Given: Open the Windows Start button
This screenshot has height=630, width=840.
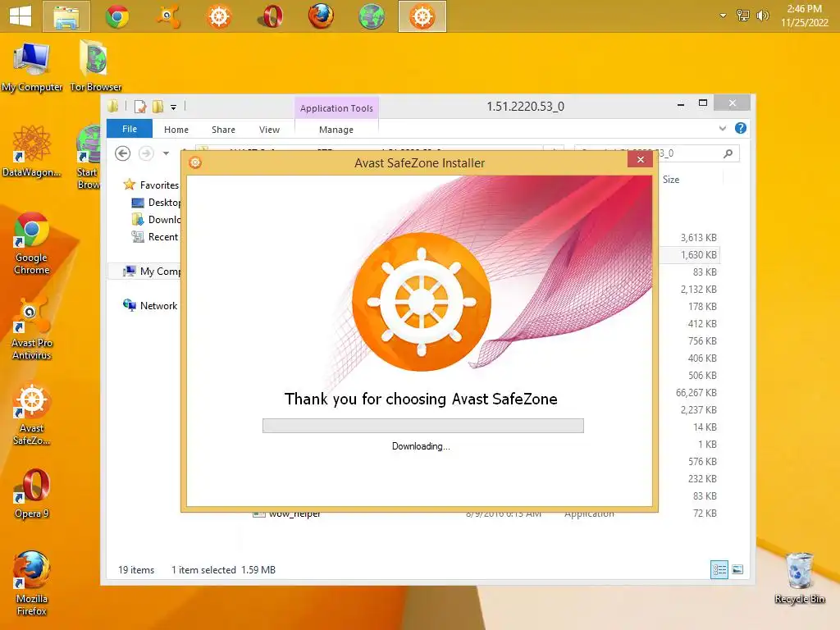Looking at the screenshot, I should pos(21,16).
